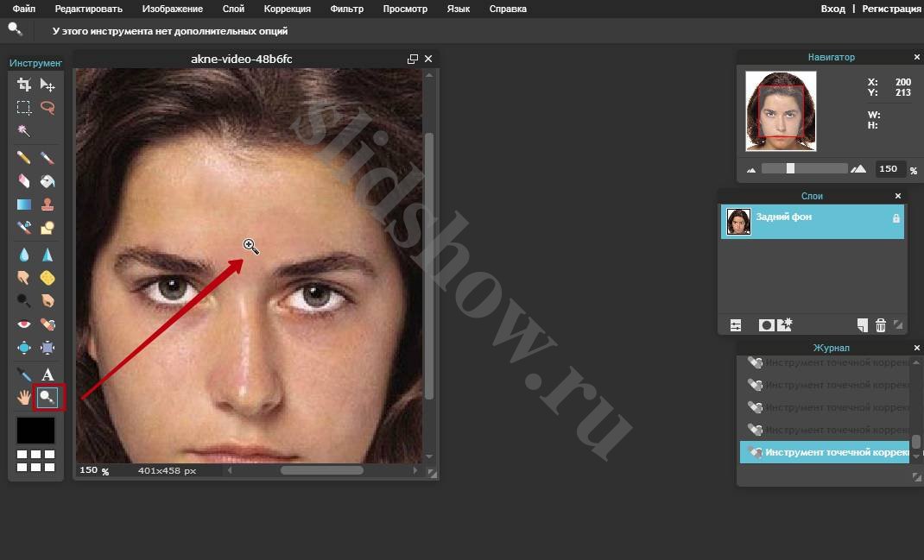Viewport: 924px width, 560px height.
Task: Select the Paint Bucket tool
Action: (x=47, y=181)
